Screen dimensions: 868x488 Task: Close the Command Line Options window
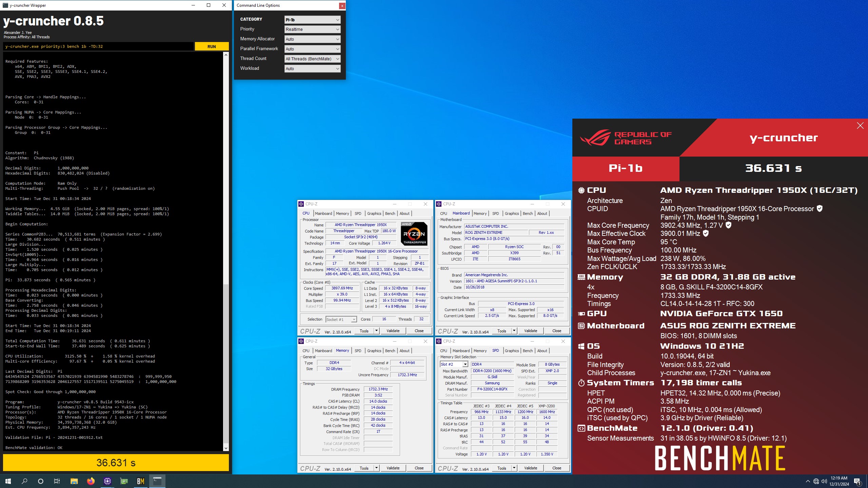(342, 5)
